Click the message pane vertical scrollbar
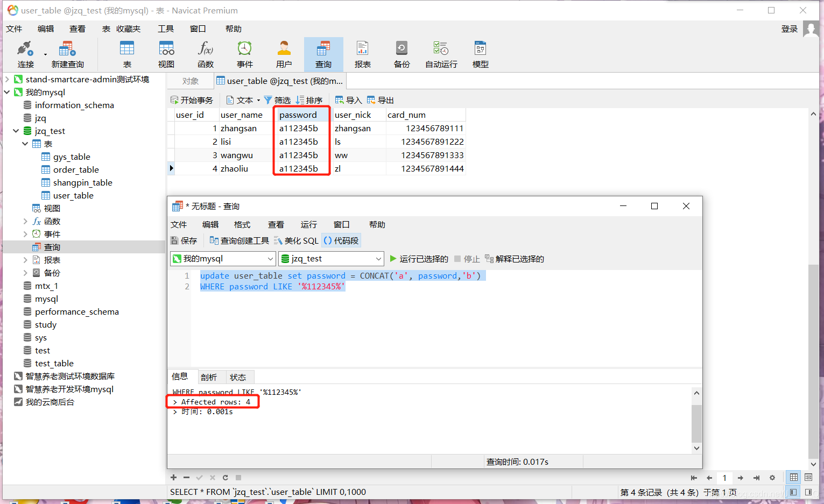 point(696,423)
